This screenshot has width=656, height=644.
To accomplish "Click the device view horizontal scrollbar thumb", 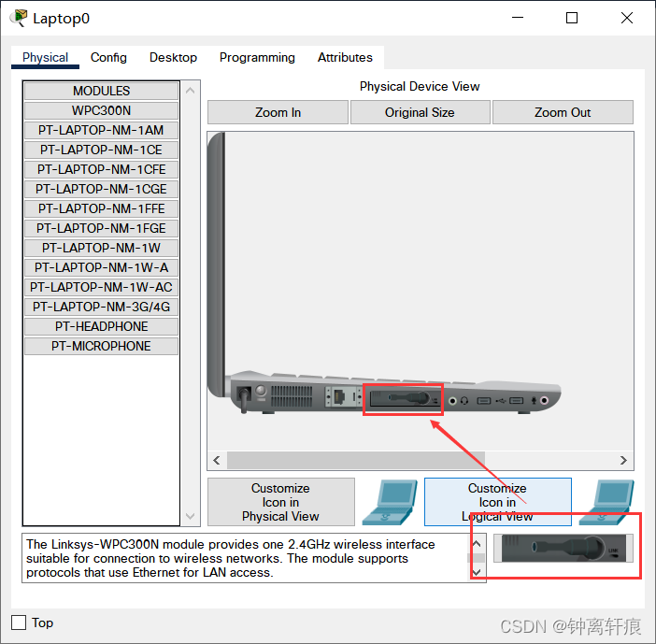I will (x=356, y=460).
